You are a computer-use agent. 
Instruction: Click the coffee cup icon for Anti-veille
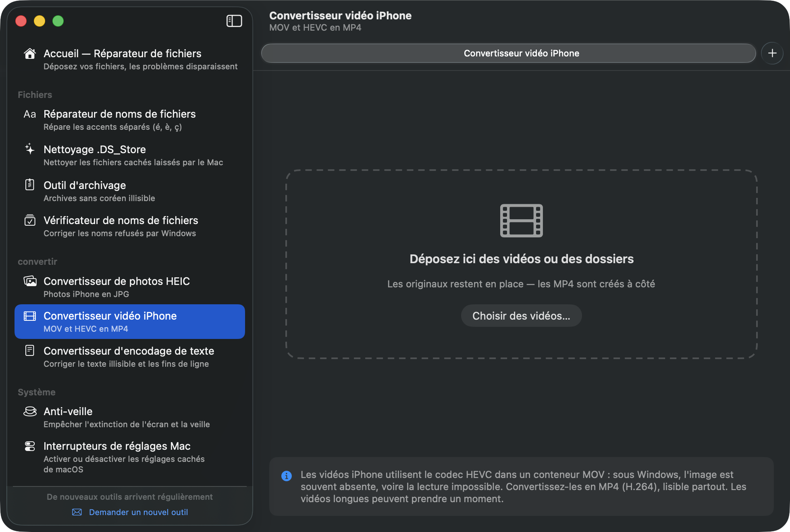click(30, 411)
